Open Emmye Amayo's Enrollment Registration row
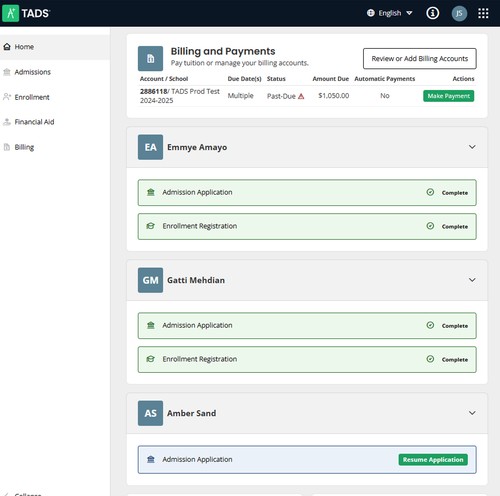500x496 pixels. 307,226
